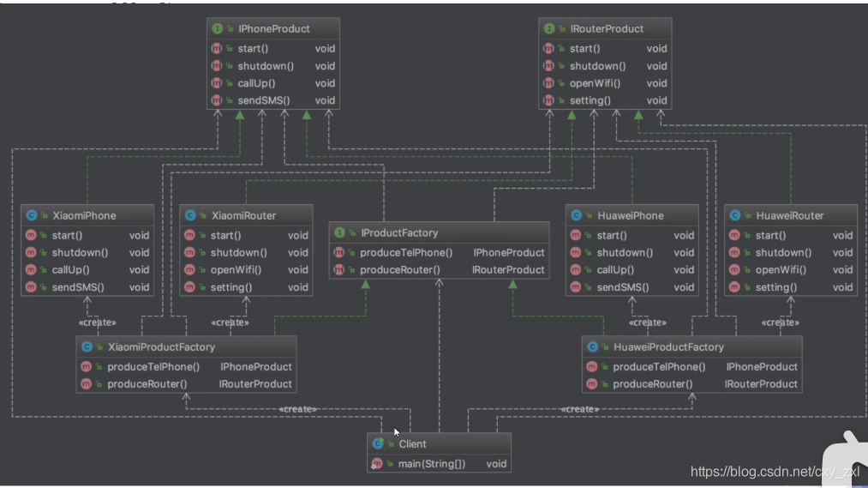Click the HuaweiRouter class icon
Viewport: 868px width, 488px height.
(x=735, y=215)
